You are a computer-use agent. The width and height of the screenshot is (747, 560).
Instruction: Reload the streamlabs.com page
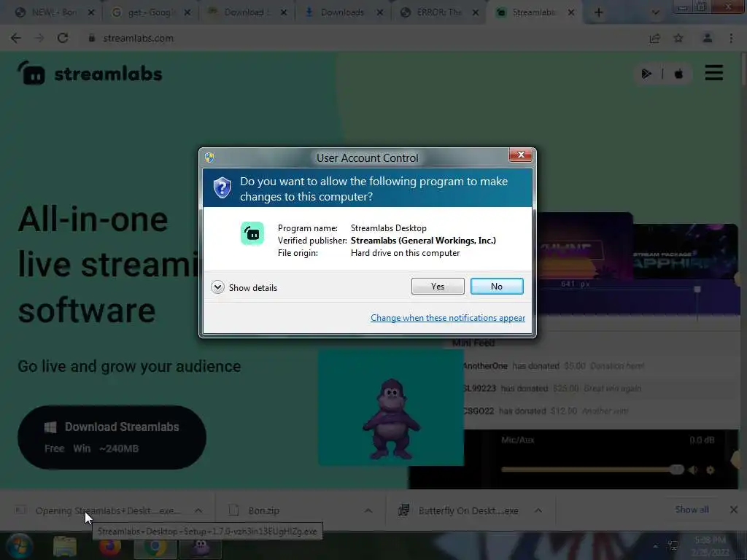(63, 38)
